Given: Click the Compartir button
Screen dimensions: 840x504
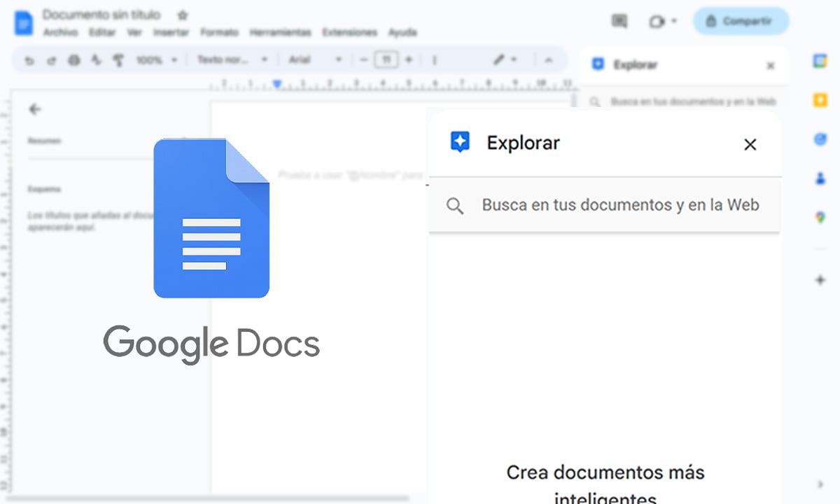Looking at the screenshot, I should click(741, 21).
